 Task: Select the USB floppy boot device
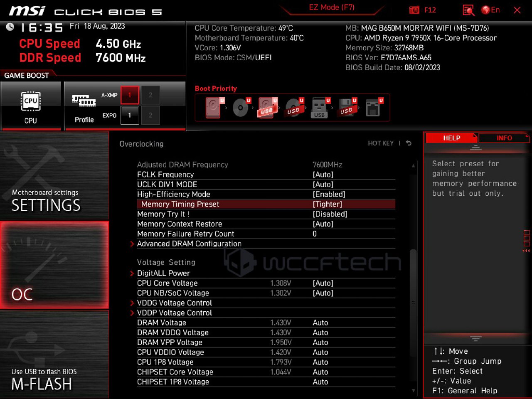pos(347,108)
